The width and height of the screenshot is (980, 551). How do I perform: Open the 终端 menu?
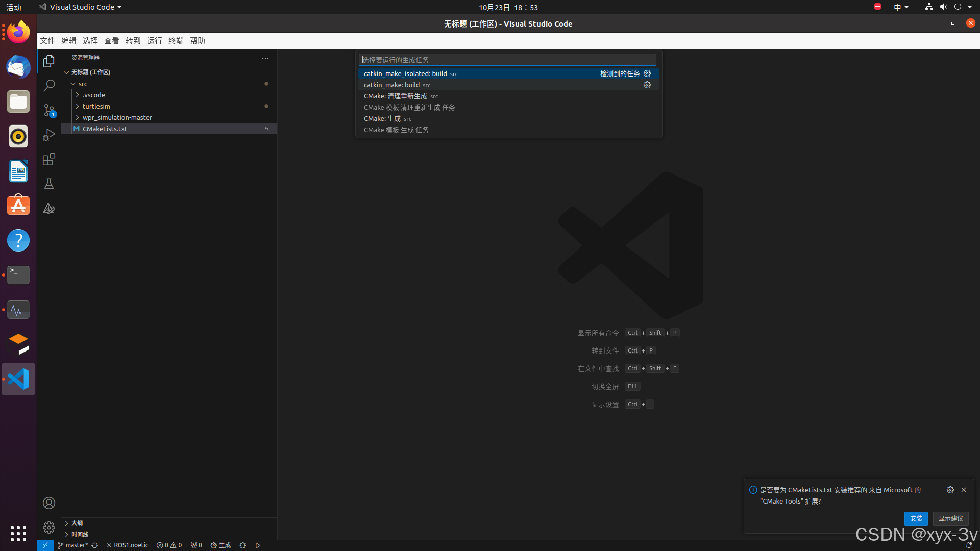click(x=176, y=41)
